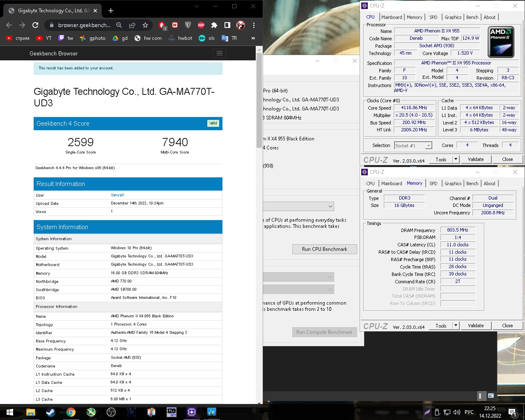525x420 pixels.
Task: Switch to Mainboard tab in top CPU-Z
Action: [x=392, y=17]
